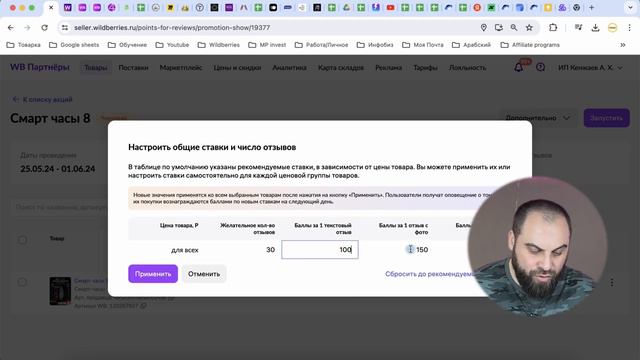Reload the page with the refresh icon
Image resolution: width=640 pixels, height=360 pixels.
point(44,28)
